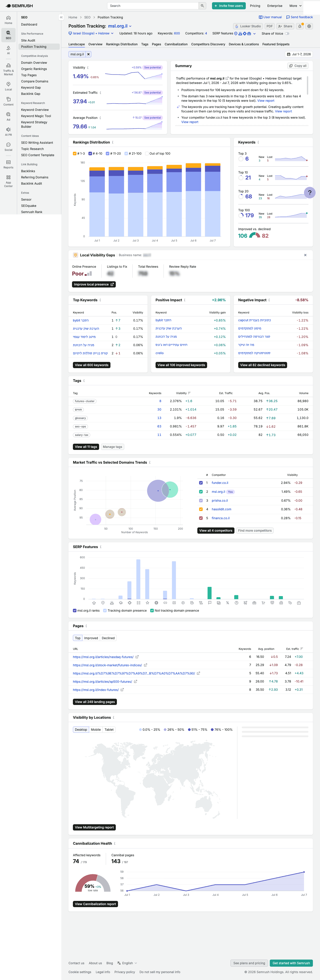Open the App Center sidebar icon
The image size is (320, 980).
(x=8, y=181)
